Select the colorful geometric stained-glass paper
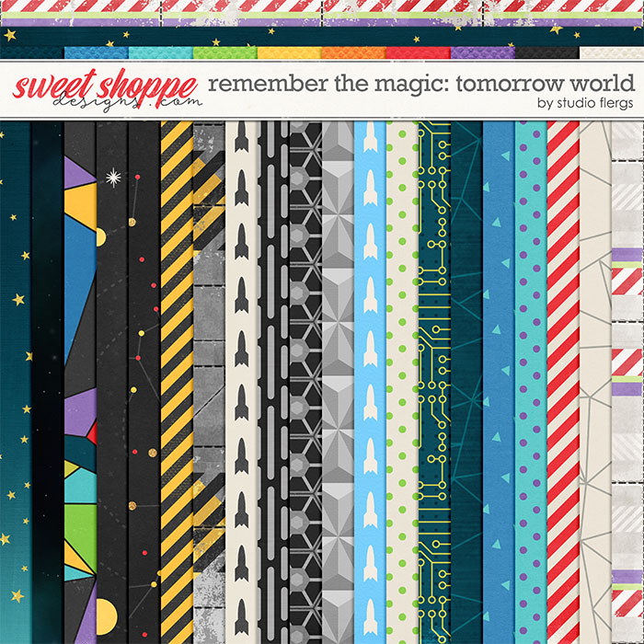This screenshot has width=644, height=644. (80, 383)
